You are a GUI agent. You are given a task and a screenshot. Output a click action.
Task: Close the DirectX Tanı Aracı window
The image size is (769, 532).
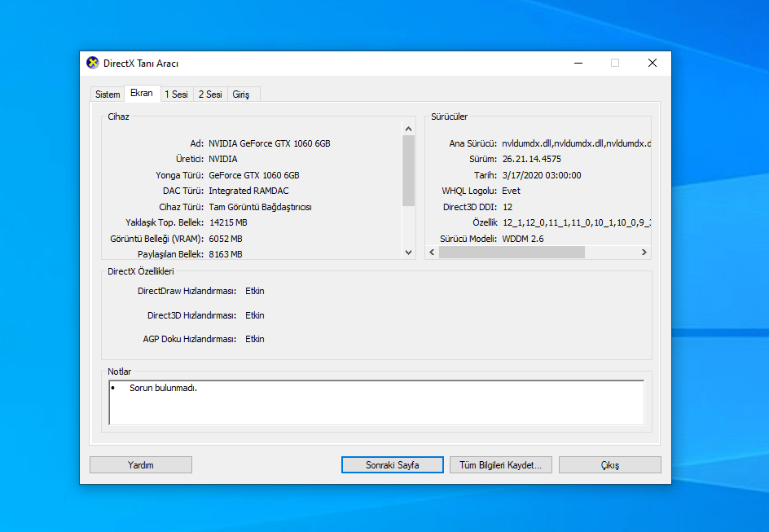pyautogui.click(x=653, y=63)
